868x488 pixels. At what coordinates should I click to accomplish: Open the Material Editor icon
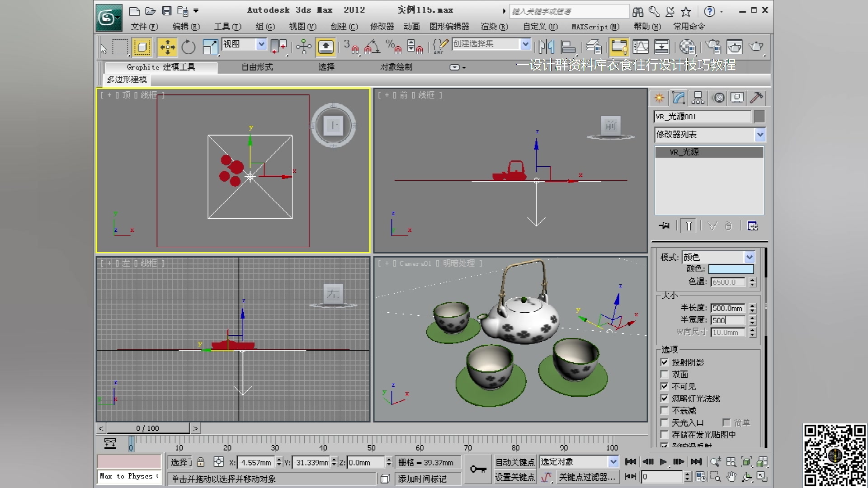click(687, 47)
